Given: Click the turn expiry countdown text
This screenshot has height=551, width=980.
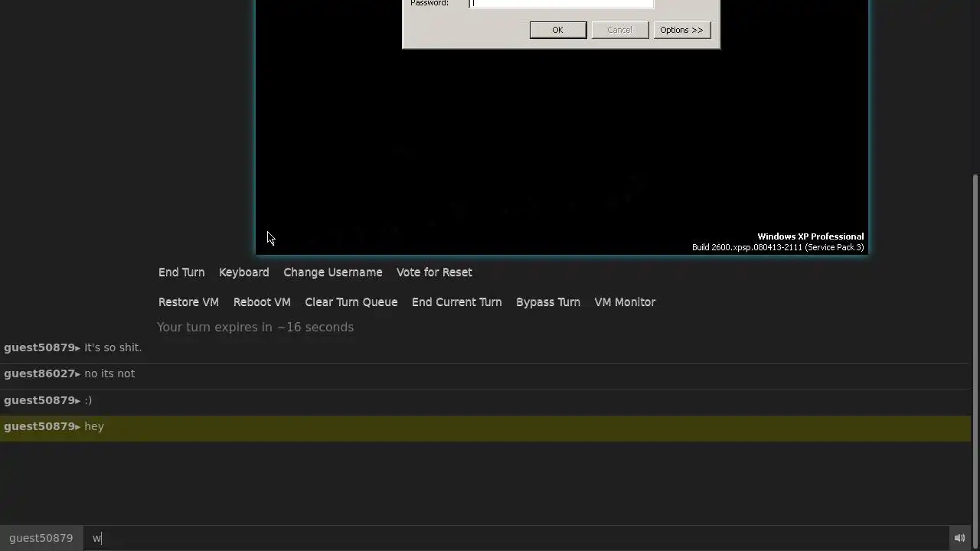Looking at the screenshot, I should 255,328.
